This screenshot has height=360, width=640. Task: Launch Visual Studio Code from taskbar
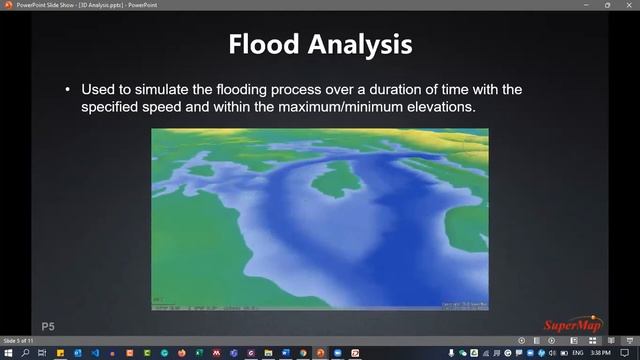pyautogui.click(x=95, y=353)
